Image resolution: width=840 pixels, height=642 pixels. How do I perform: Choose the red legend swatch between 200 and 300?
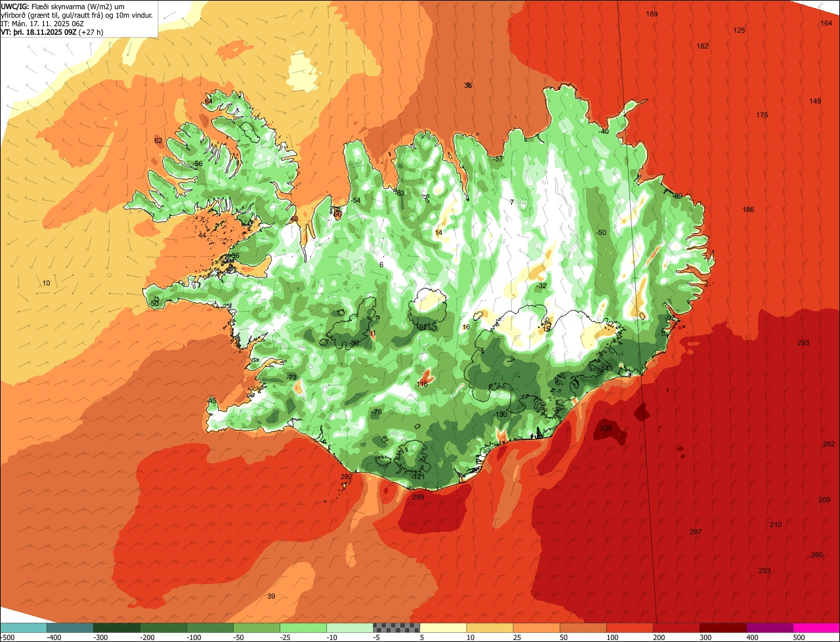[x=676, y=628]
